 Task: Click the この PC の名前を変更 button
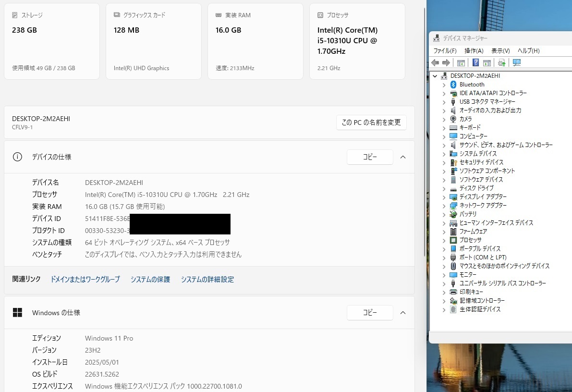pyautogui.click(x=371, y=122)
